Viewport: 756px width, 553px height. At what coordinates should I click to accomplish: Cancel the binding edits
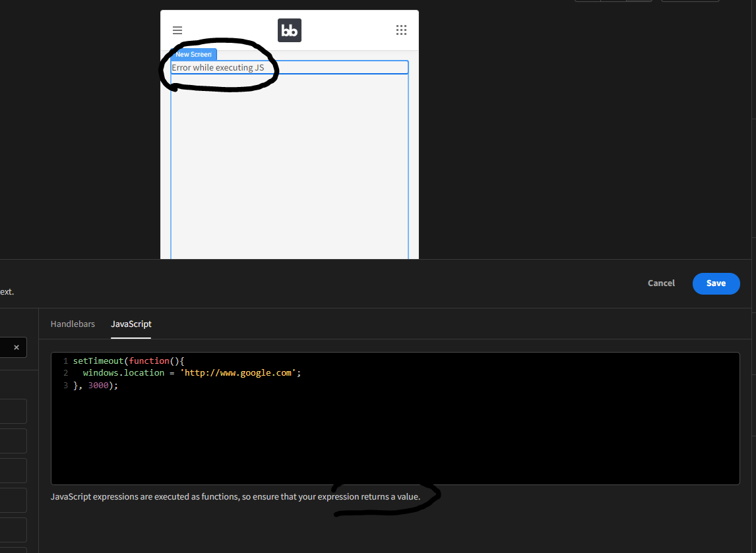(x=661, y=283)
